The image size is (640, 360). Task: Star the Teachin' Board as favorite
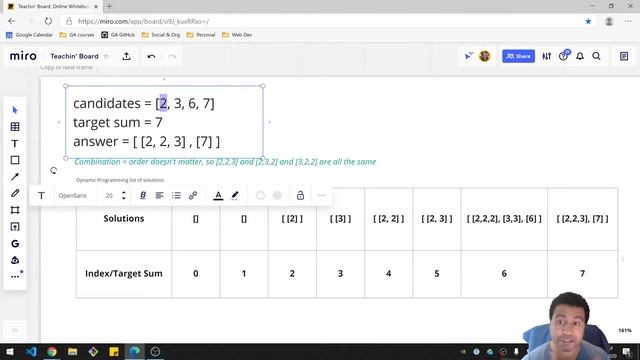[107, 56]
